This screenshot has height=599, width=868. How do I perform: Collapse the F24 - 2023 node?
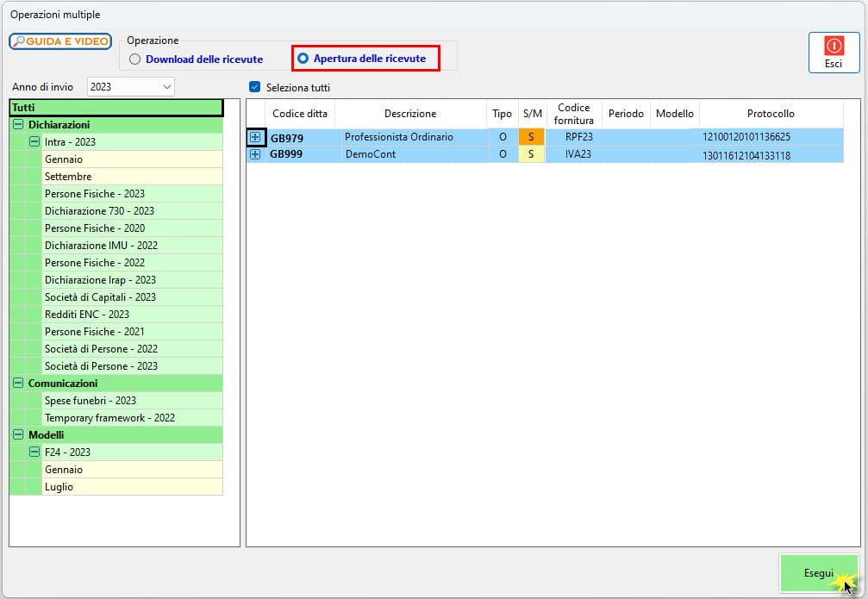[x=34, y=452]
